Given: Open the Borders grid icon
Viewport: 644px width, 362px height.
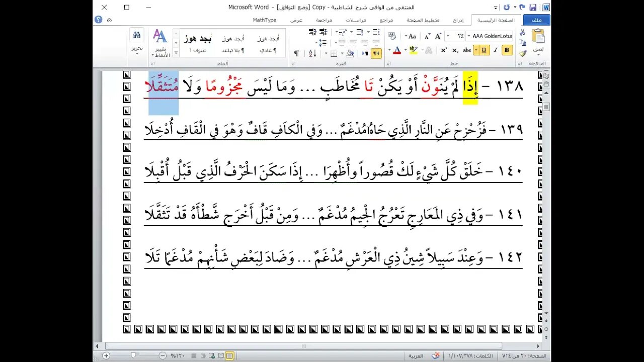Looking at the screenshot, I should (334, 53).
